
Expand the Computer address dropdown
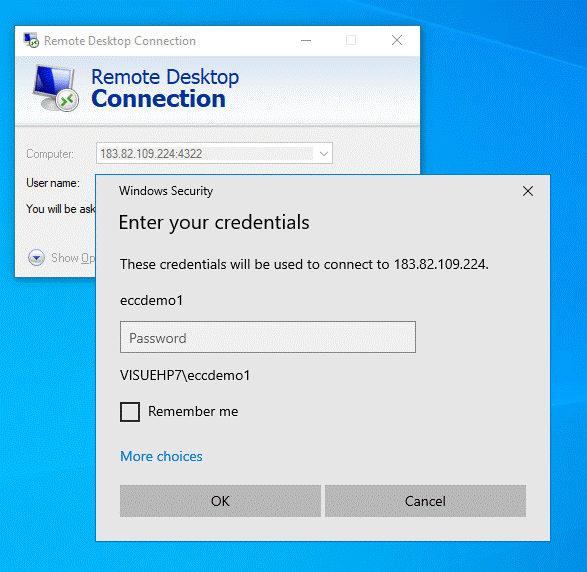pyautogui.click(x=324, y=153)
